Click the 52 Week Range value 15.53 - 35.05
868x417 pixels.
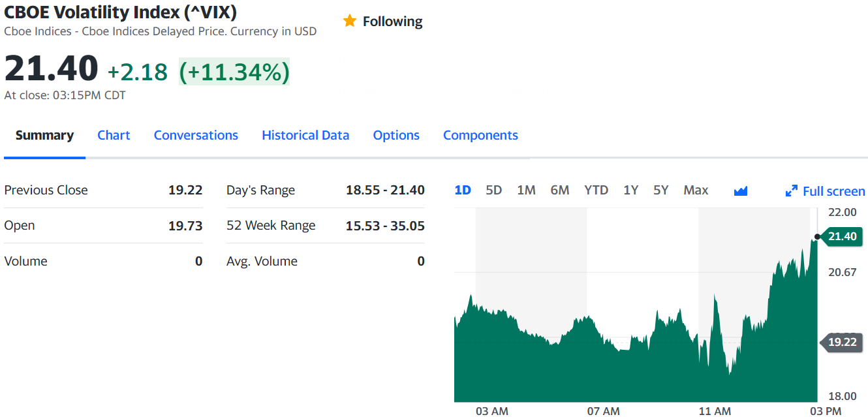click(x=385, y=226)
